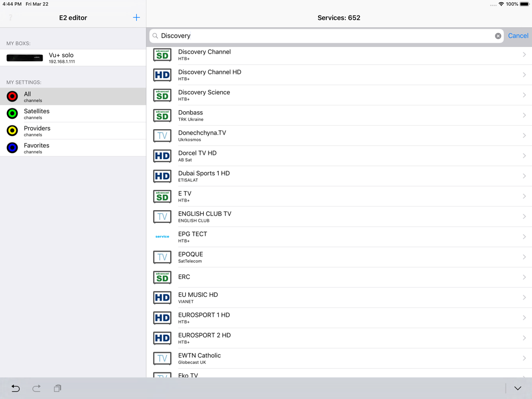
Task: Tap the Wi-Fi indicator in status bar
Action: pyautogui.click(x=501, y=4)
